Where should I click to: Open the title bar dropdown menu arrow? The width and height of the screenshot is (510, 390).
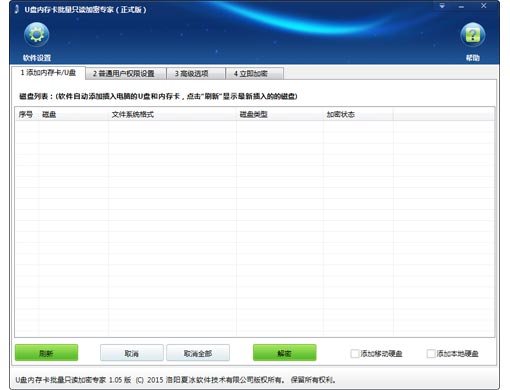442,6
